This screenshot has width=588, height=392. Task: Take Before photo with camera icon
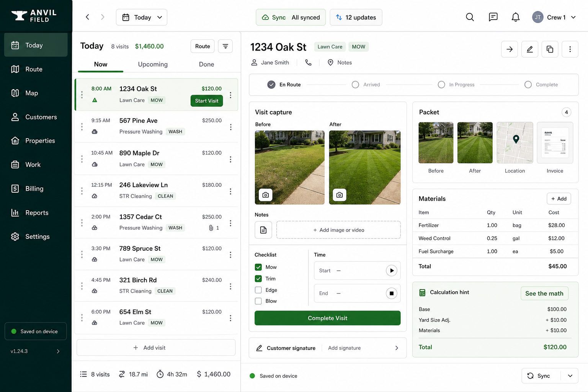coord(265,195)
